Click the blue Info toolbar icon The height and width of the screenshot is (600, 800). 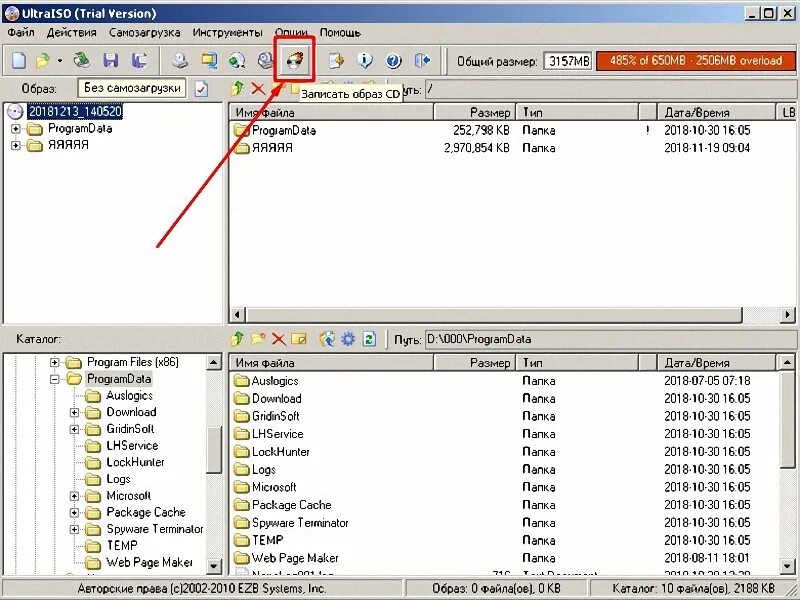tap(364, 60)
